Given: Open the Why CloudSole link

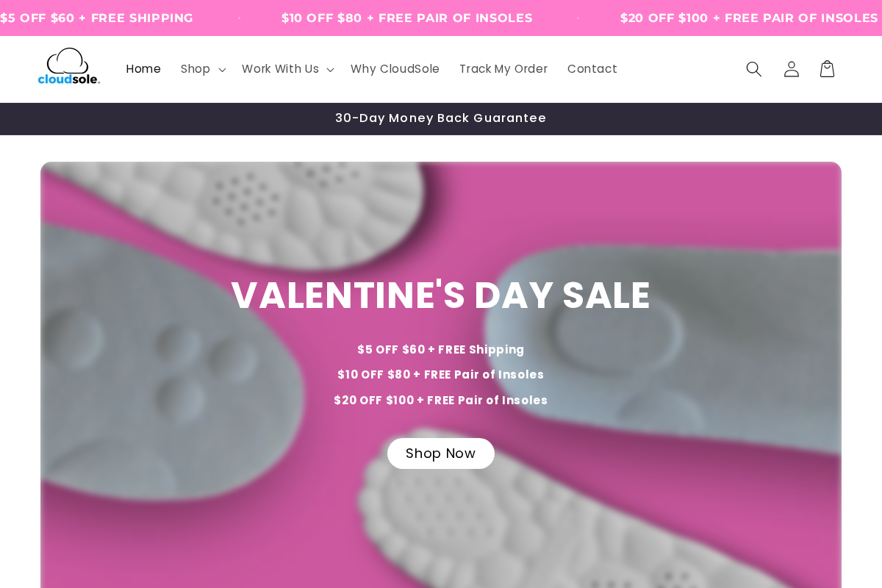Looking at the screenshot, I should click(x=395, y=69).
